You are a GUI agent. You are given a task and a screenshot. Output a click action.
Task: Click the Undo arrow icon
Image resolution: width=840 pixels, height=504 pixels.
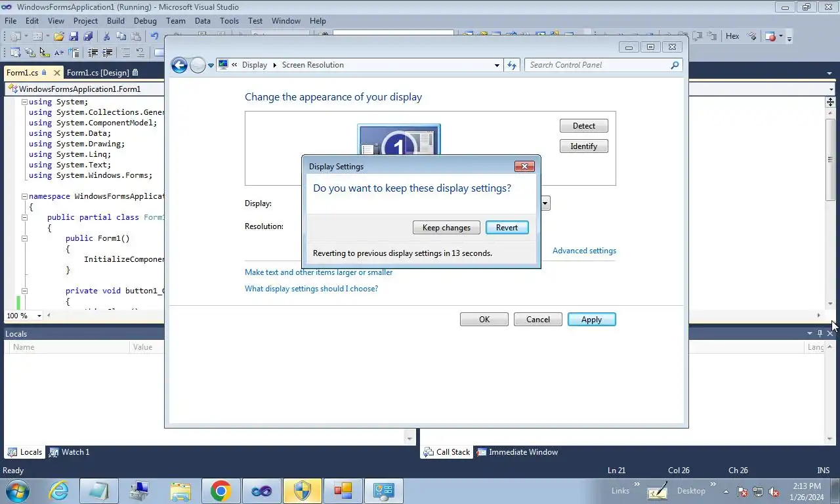tap(154, 36)
